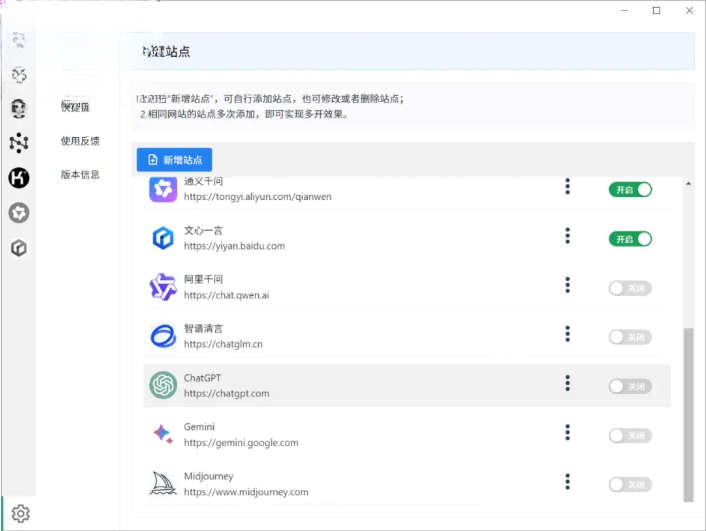Click the site list scrollbar thumb
This screenshot has height=531, width=706.
click(688, 414)
